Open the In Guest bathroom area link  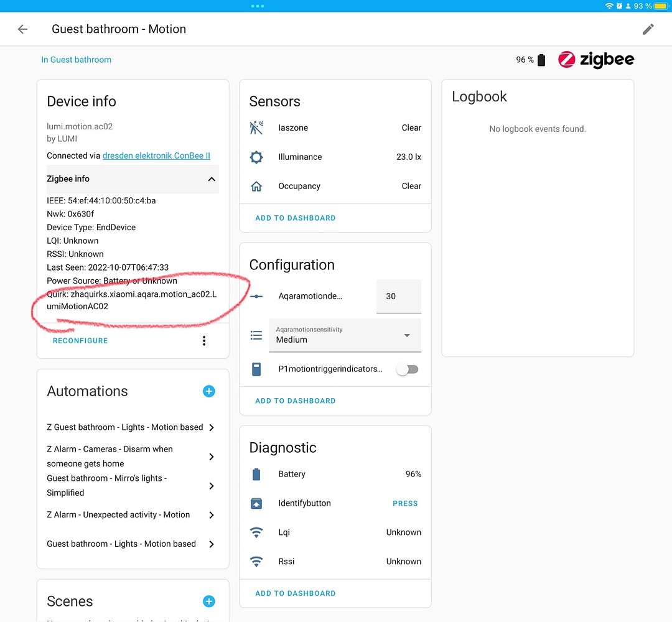(x=77, y=60)
